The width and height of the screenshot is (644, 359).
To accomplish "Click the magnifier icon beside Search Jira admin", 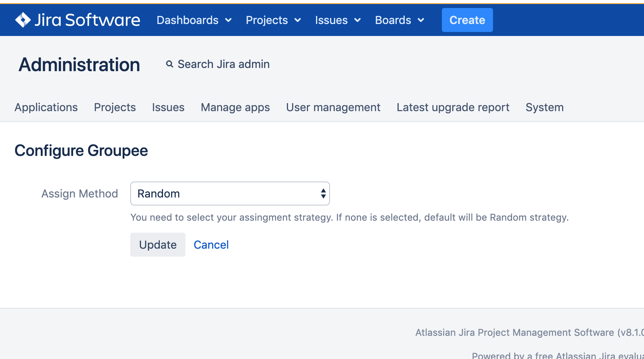I will click(x=170, y=64).
